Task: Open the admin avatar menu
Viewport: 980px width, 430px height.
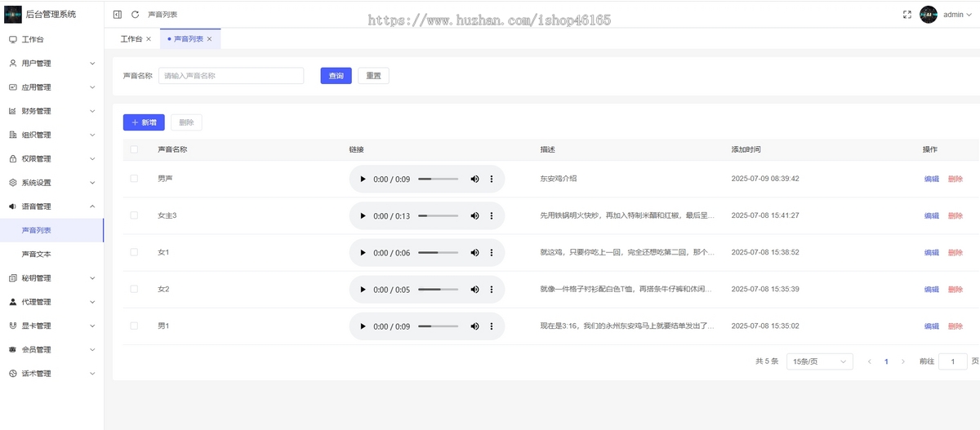Action: (929, 15)
